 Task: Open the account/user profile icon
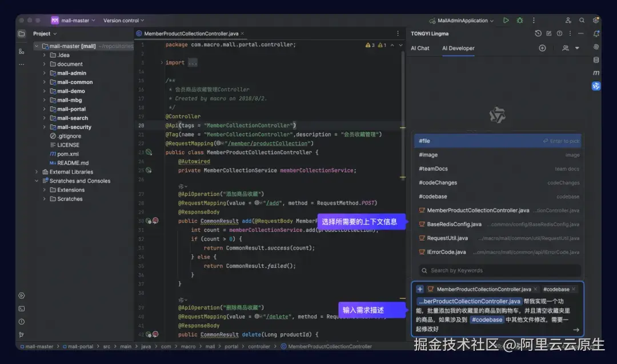[x=568, y=20]
